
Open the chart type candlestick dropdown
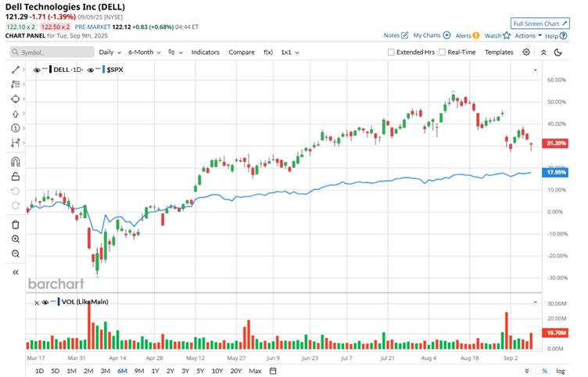pos(175,52)
